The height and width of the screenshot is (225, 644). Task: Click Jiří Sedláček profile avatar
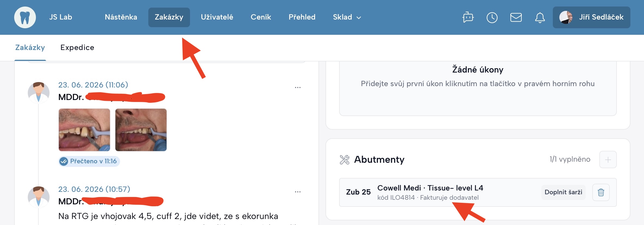pos(566,17)
